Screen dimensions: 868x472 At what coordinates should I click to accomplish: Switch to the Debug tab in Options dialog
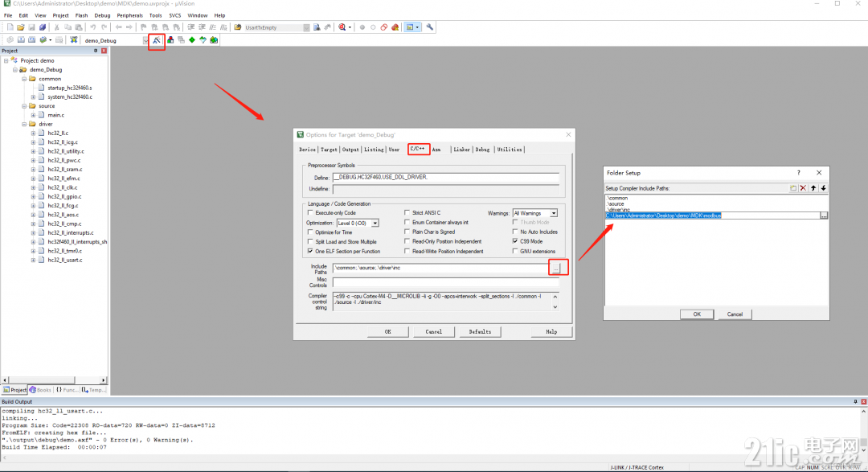(x=482, y=150)
